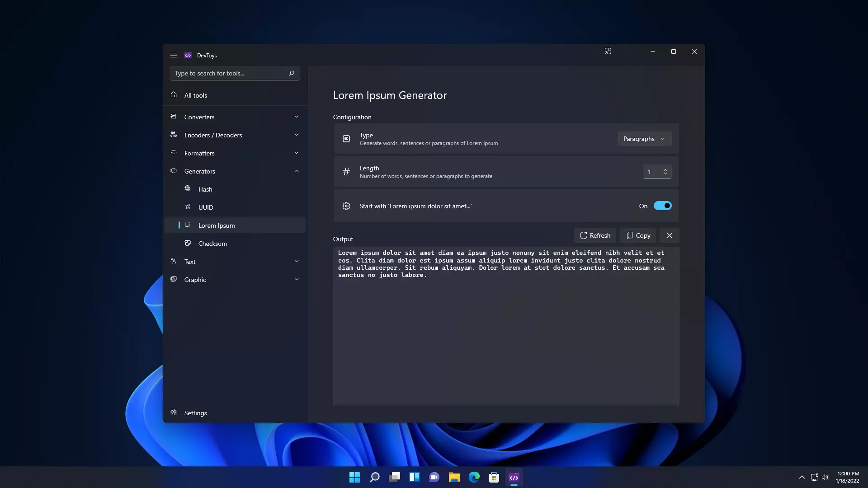
Task: Refresh the generated Lorem Ipsum output
Action: click(595, 235)
